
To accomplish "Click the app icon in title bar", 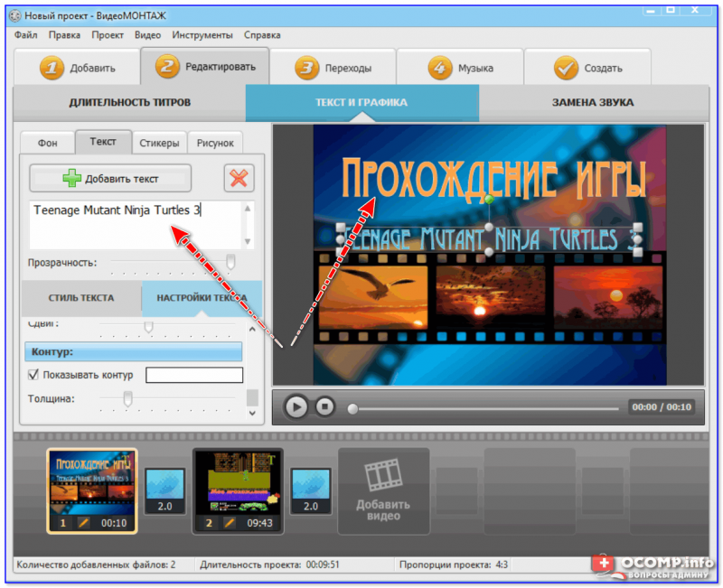I will tap(15, 15).
